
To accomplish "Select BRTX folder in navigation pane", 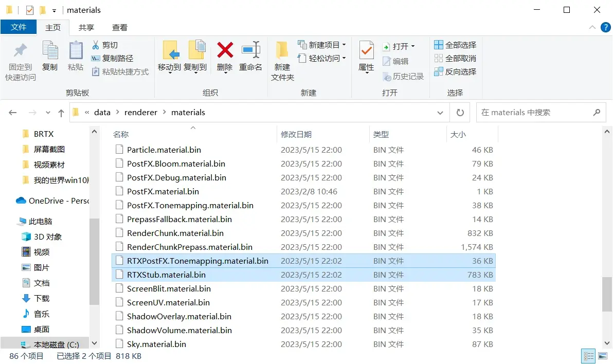I will click(44, 134).
